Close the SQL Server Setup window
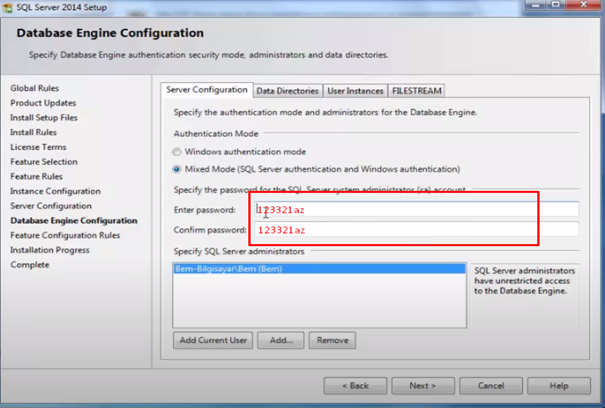 click(x=583, y=5)
